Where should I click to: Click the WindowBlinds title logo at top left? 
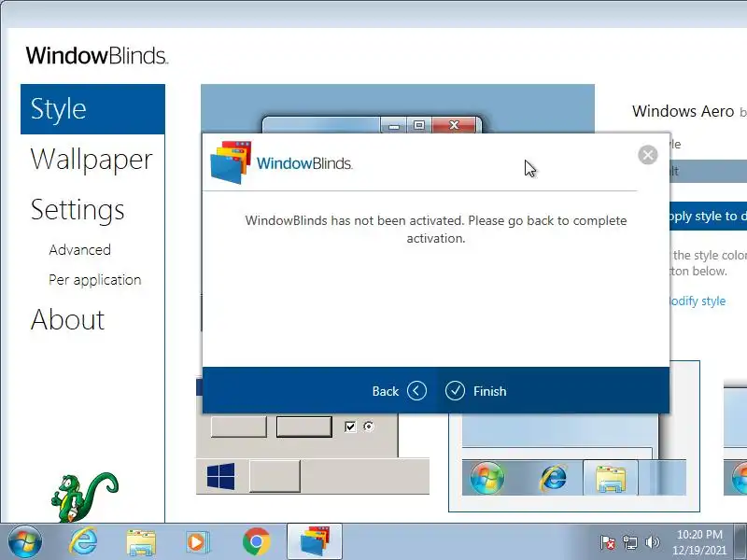pos(97,55)
